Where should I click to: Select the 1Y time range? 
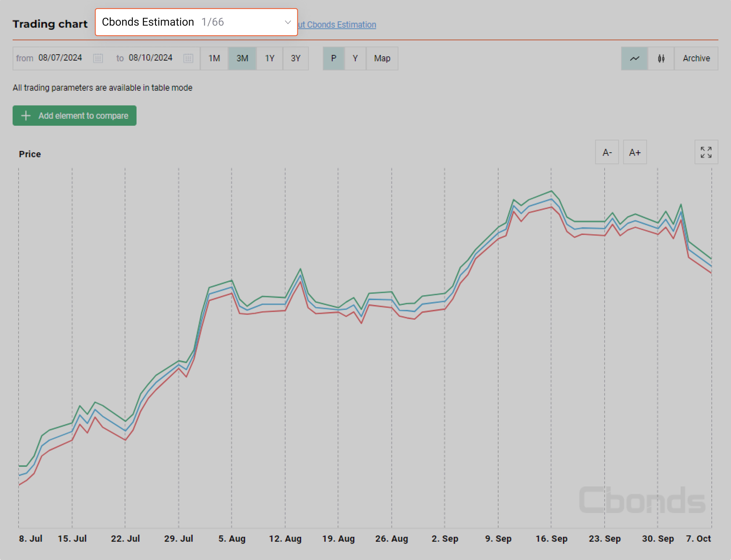(x=270, y=58)
